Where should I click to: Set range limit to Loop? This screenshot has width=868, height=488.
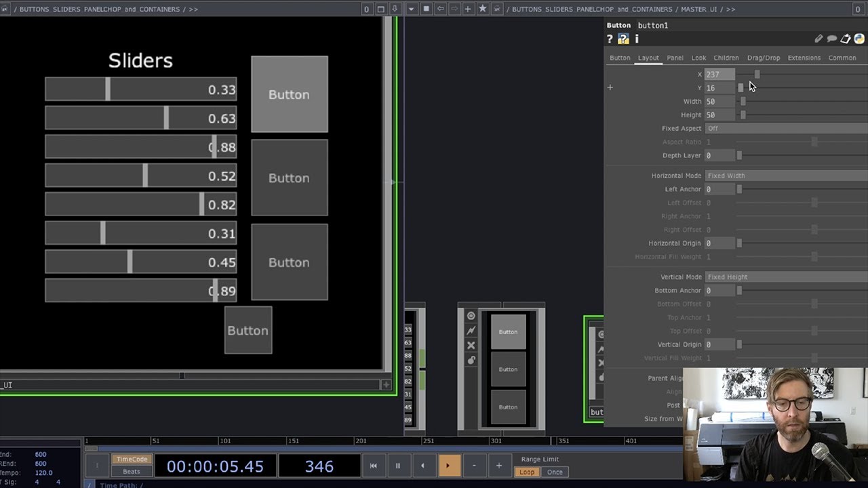point(527,472)
